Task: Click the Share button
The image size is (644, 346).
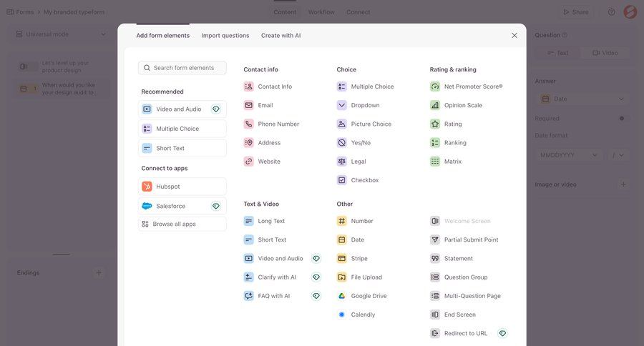Action: 576,12
